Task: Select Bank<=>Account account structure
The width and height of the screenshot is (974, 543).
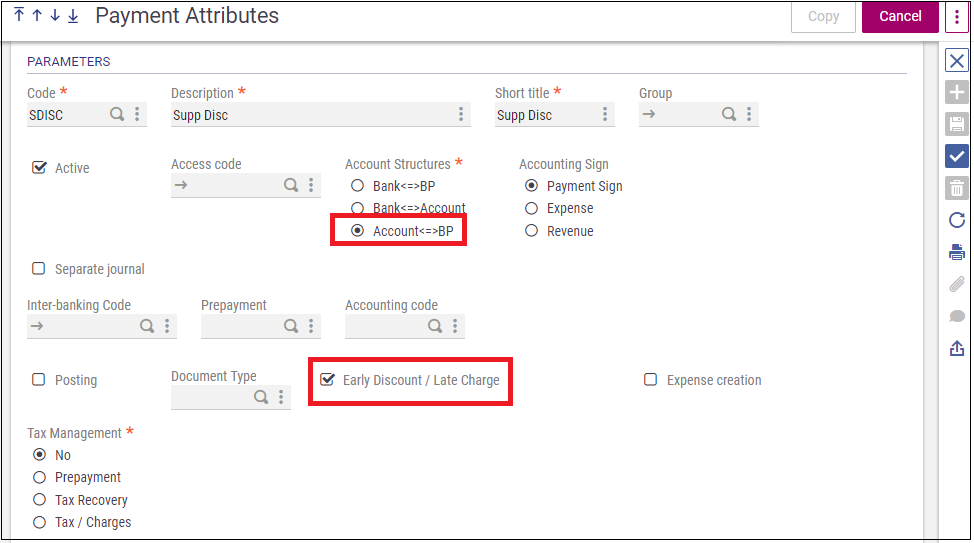Action: click(357, 208)
